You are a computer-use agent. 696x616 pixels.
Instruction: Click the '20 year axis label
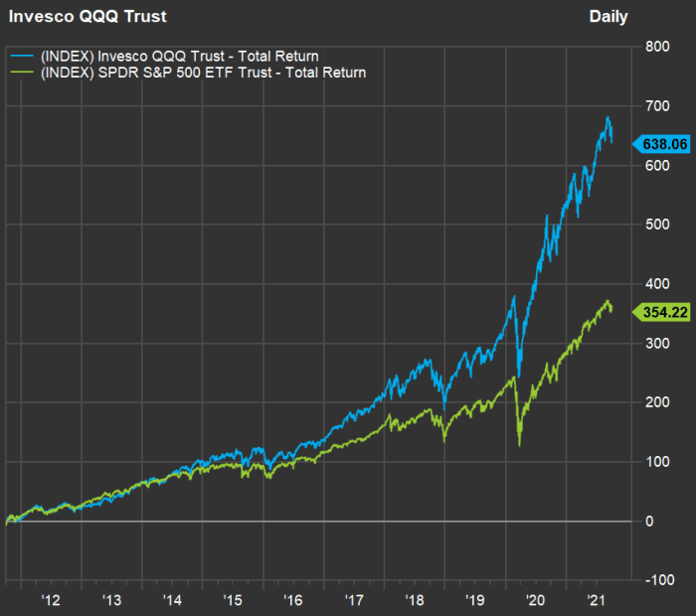click(x=535, y=600)
